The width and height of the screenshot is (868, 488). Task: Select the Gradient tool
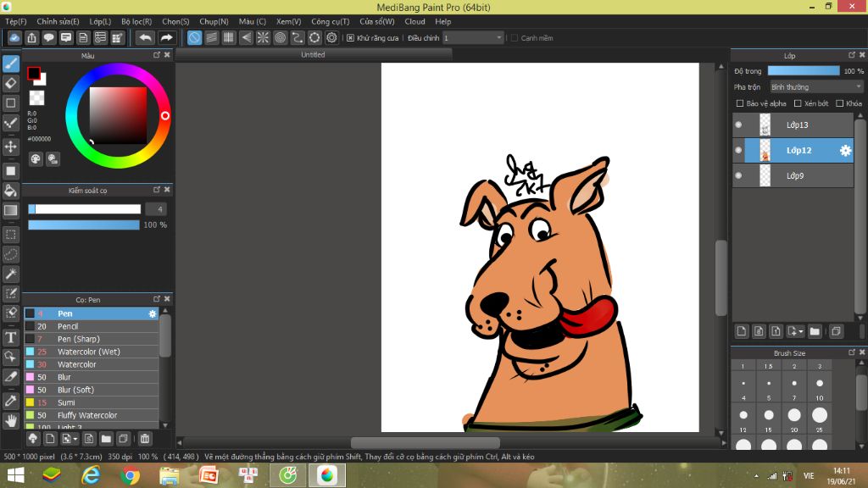point(10,210)
